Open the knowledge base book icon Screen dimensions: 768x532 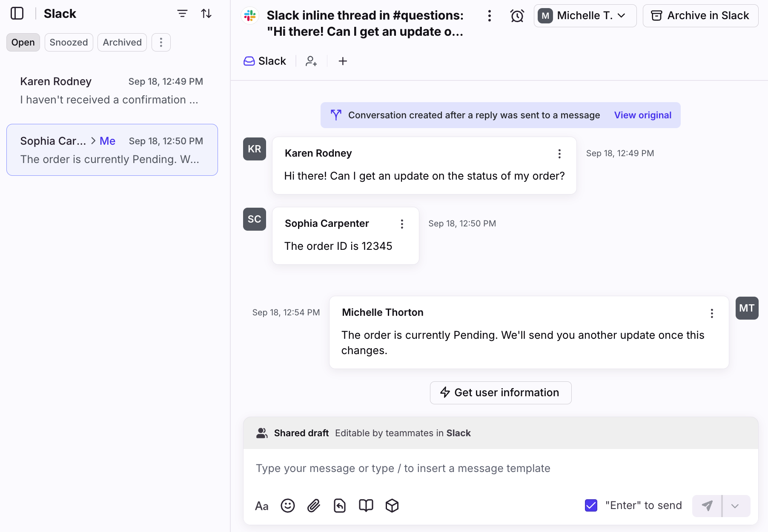click(366, 506)
